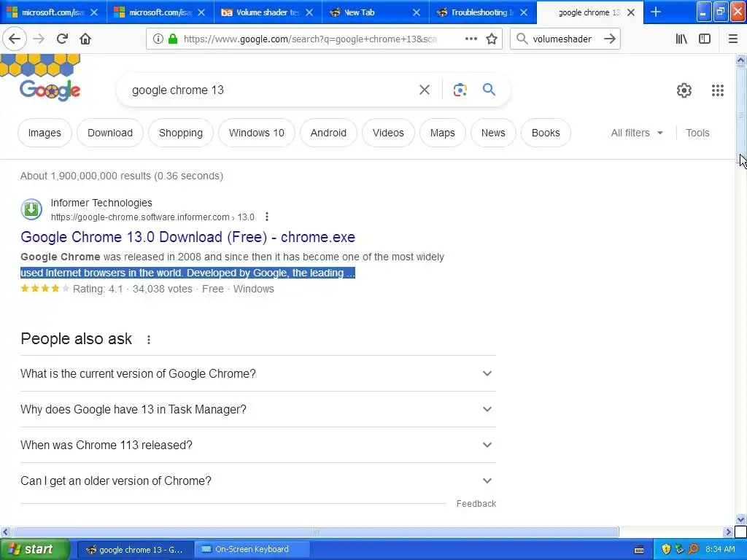Switch to the New Tab tab
This screenshot has width=747, height=560.
click(x=376, y=12)
